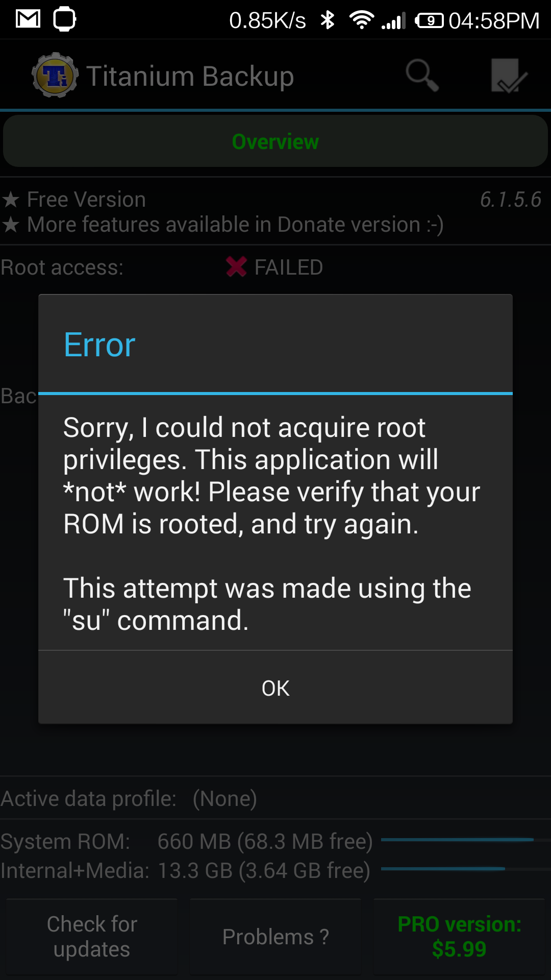The height and width of the screenshot is (980, 551).
Task: Open the Titanium Backup app icon
Action: pos(55,76)
